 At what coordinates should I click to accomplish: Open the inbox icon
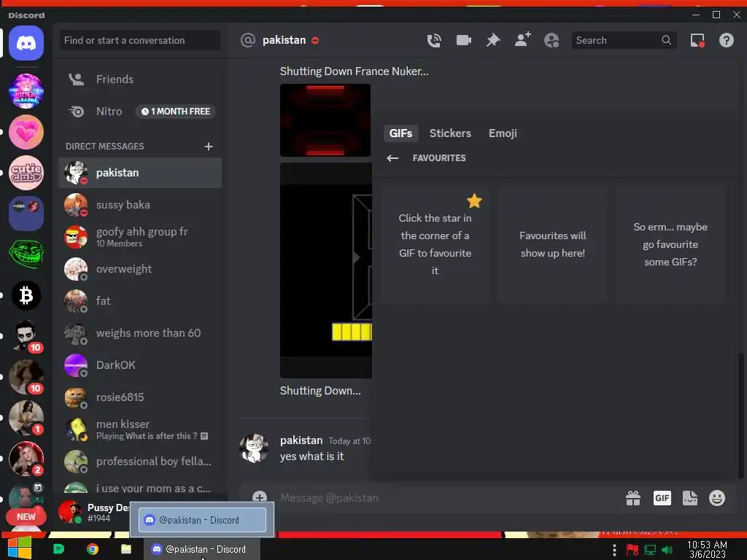coord(697,41)
